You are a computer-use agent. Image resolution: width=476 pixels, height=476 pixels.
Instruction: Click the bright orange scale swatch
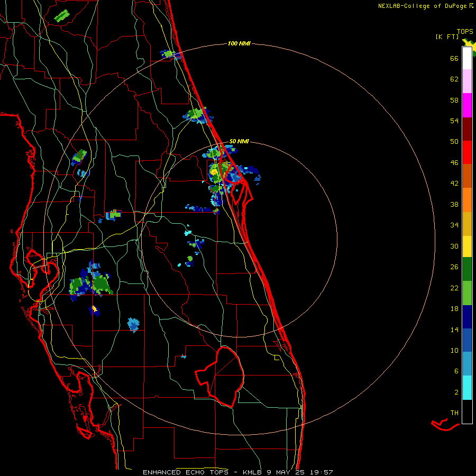(x=467, y=200)
